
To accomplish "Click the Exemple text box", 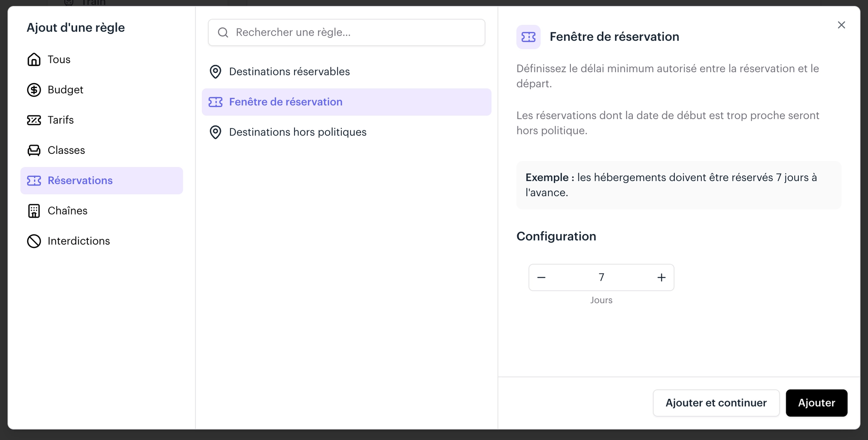I will pyautogui.click(x=679, y=185).
